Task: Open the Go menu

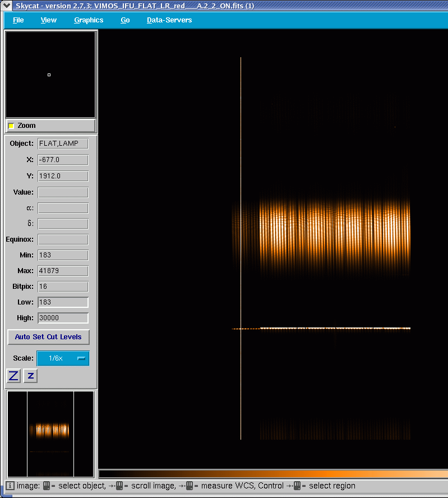Action: tap(125, 20)
